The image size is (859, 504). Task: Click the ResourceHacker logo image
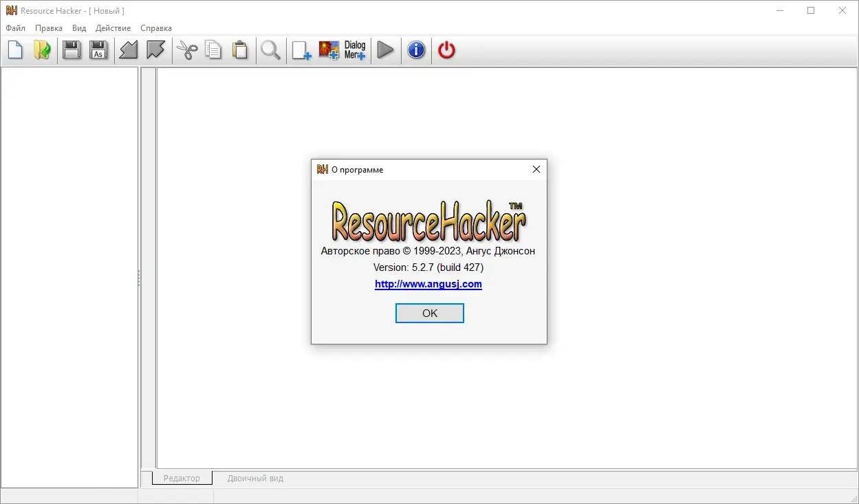tap(428, 221)
